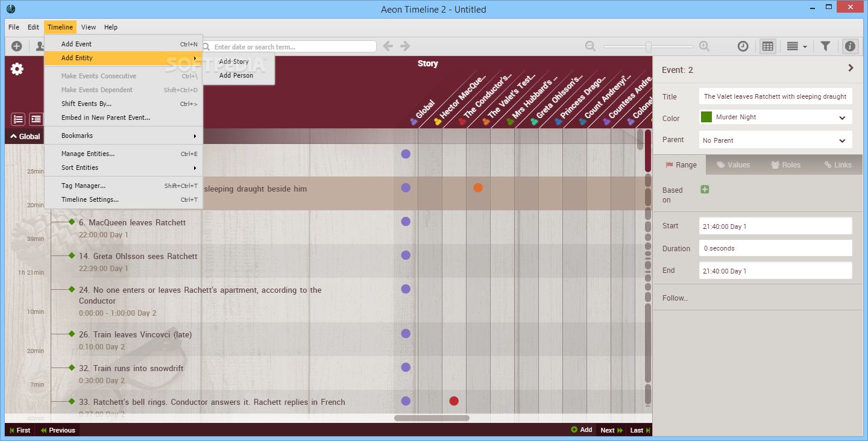868x441 pixels.
Task: Click the Add button in bottom bar
Action: coord(581,430)
